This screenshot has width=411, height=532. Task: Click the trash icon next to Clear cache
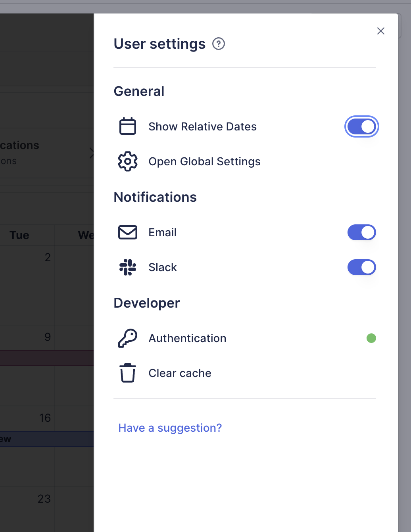[127, 373]
